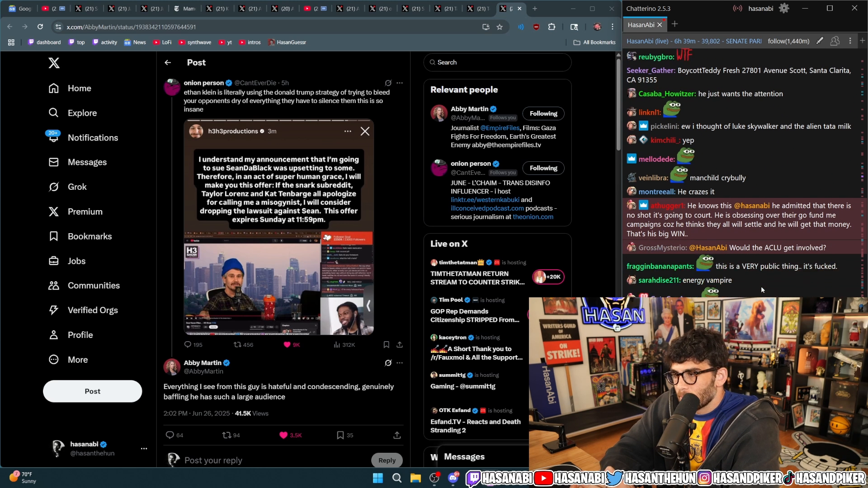Open the All Bookmarks folder
The image size is (868, 488).
[594, 42]
